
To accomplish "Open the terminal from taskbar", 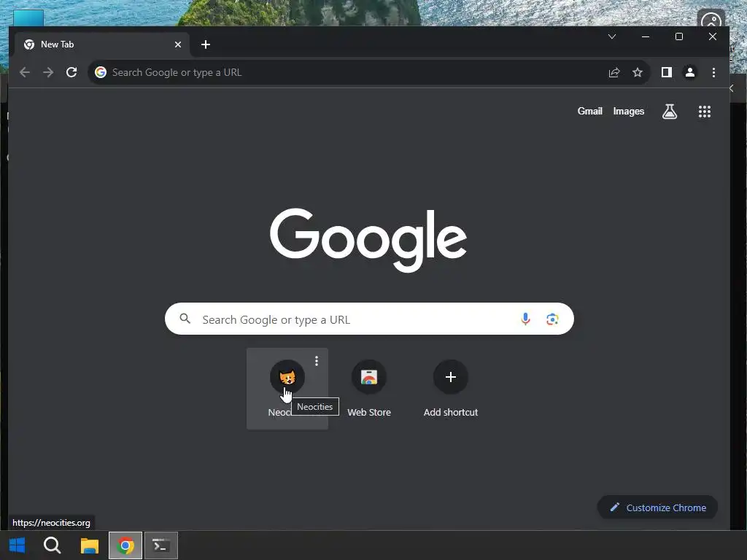I will 161,545.
